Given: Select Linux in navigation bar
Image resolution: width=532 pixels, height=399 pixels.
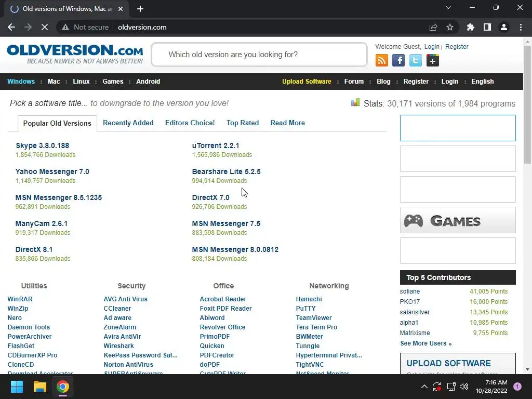Looking at the screenshot, I should [81, 82].
